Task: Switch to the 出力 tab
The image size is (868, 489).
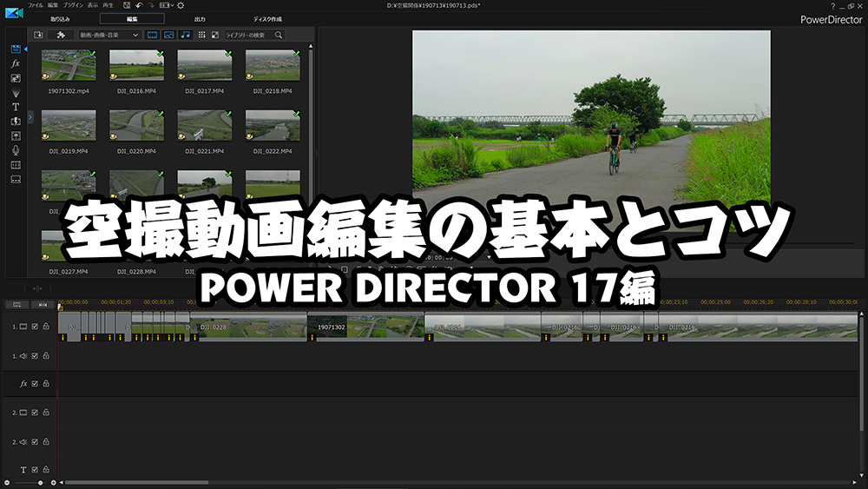Action: pos(200,19)
